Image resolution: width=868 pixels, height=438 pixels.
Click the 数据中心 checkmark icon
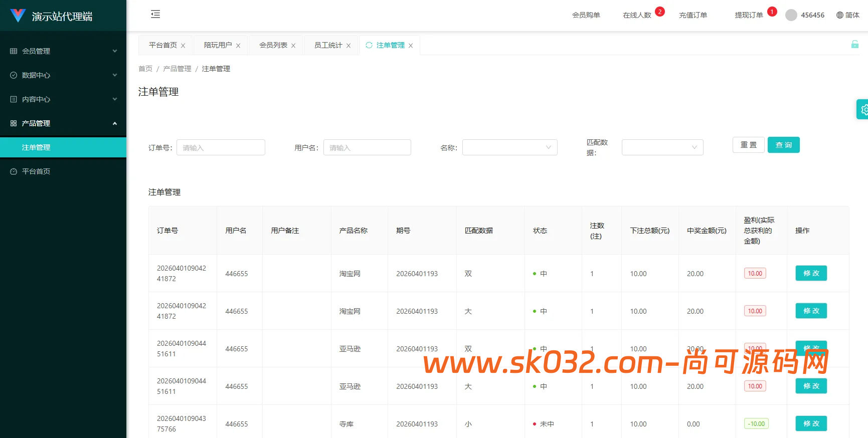(14, 75)
